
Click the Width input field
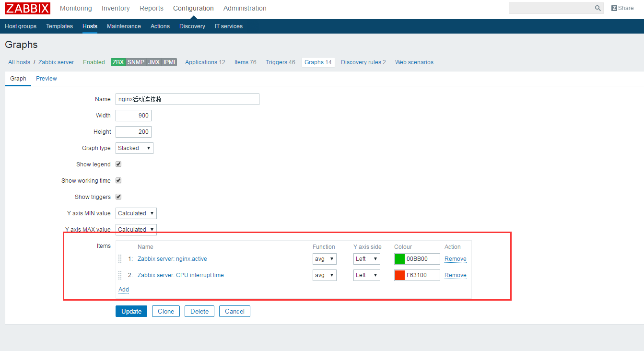[133, 116]
